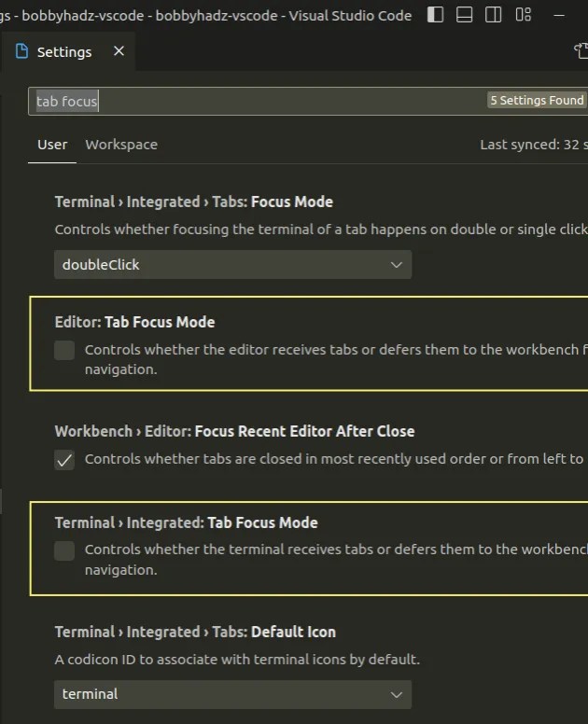Open the Customize Layout icon

(x=523, y=15)
